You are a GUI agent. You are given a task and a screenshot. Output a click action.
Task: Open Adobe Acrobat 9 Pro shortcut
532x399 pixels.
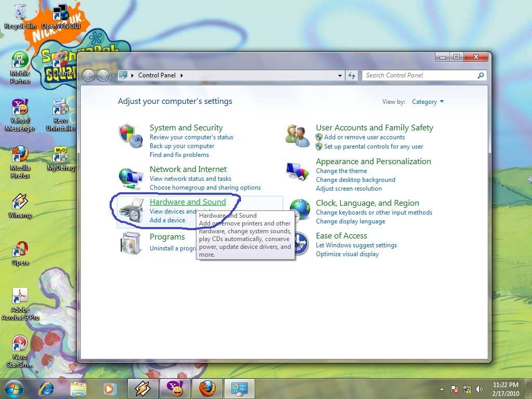20,304
